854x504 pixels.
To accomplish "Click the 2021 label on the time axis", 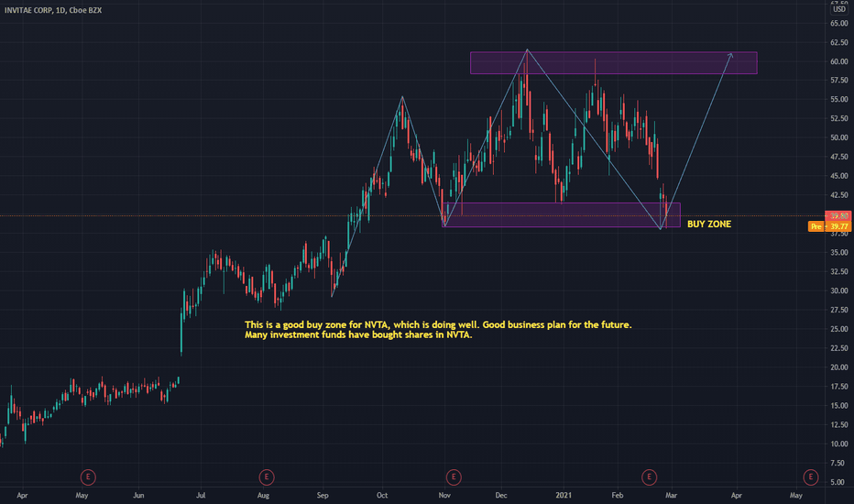I will coord(564,495).
